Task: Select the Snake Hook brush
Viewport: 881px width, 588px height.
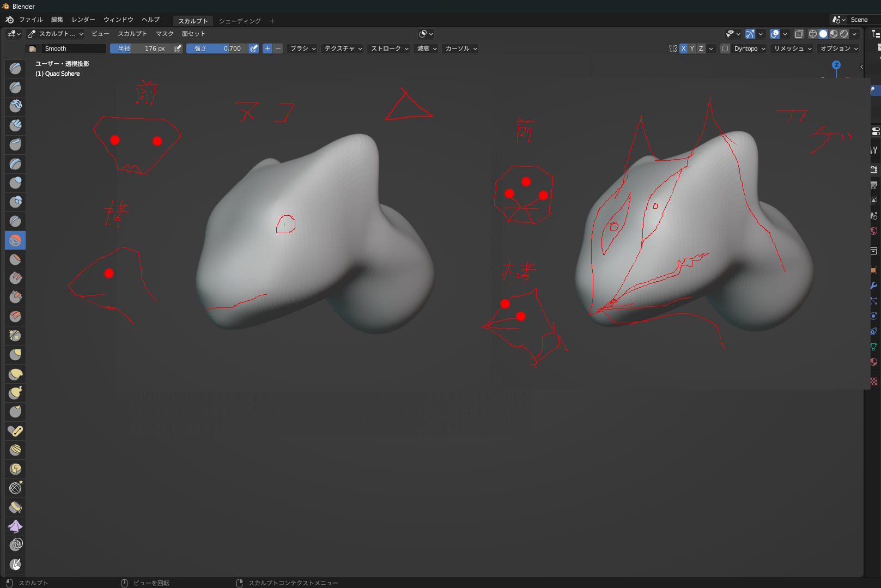Action: point(15,393)
